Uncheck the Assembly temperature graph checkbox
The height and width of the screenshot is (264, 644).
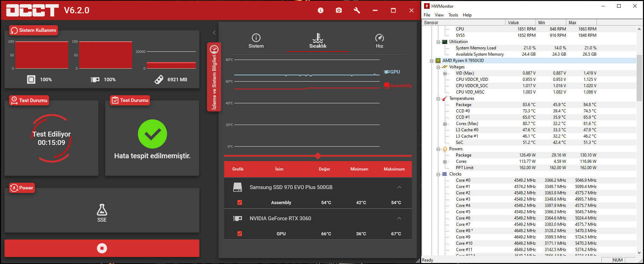(240, 202)
